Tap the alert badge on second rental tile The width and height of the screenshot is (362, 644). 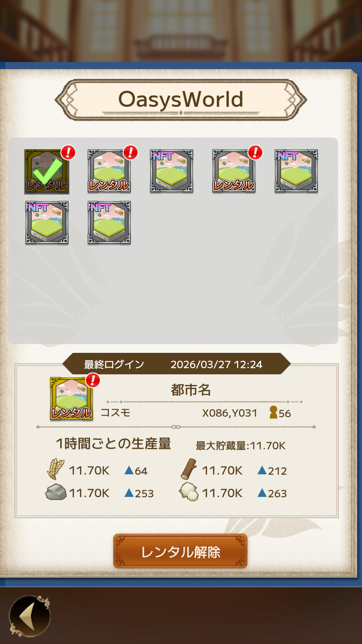coord(130,153)
